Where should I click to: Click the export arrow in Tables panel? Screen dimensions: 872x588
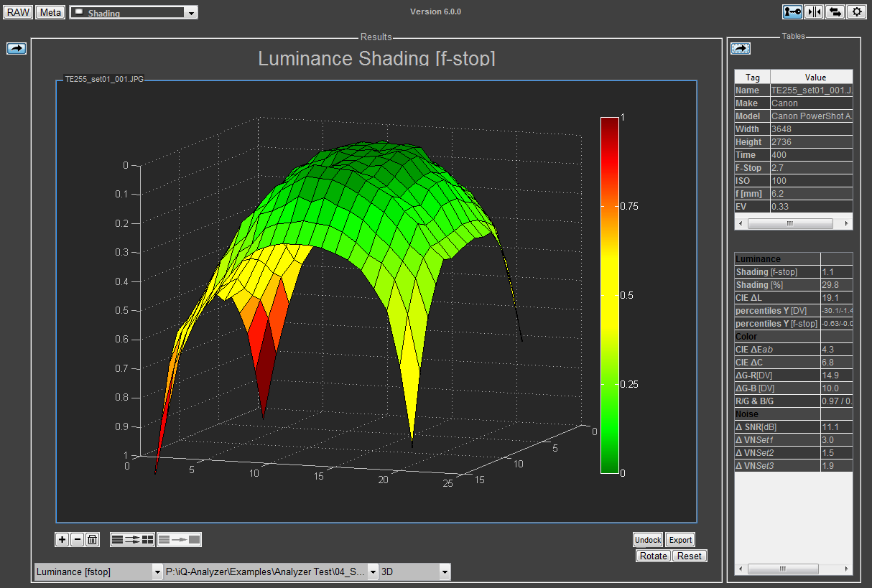click(x=741, y=48)
